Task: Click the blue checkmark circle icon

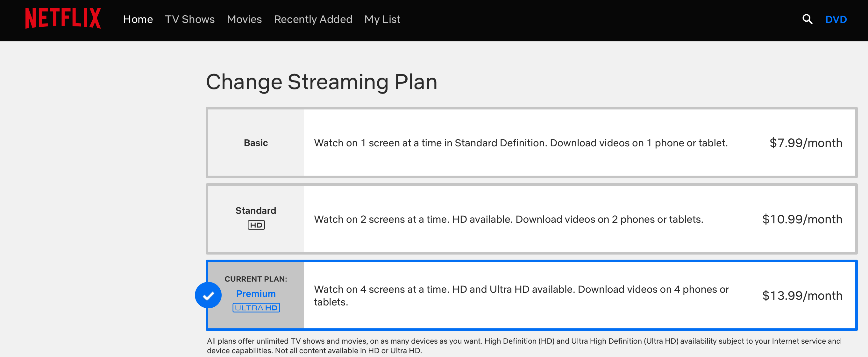Action: pyautogui.click(x=208, y=295)
